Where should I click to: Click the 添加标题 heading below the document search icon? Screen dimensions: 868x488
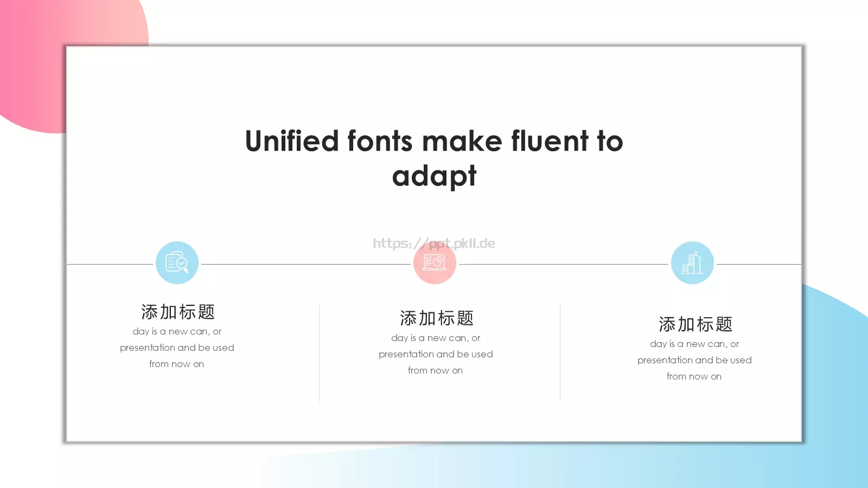(178, 312)
